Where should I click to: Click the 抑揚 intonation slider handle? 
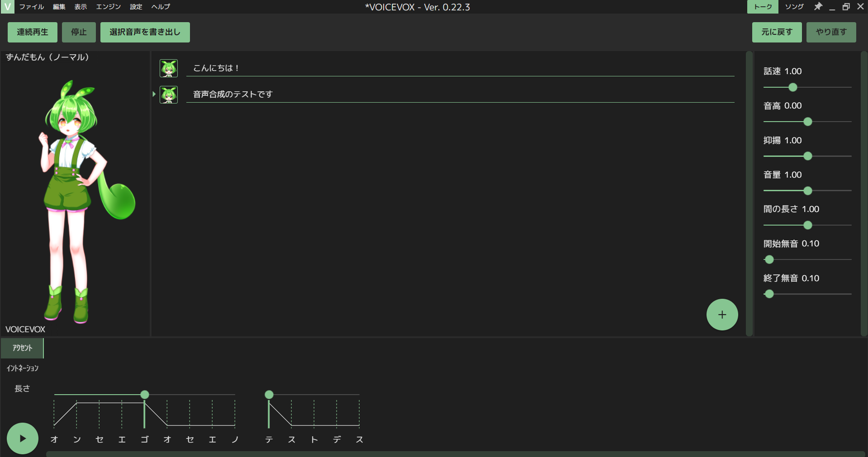pos(807,156)
